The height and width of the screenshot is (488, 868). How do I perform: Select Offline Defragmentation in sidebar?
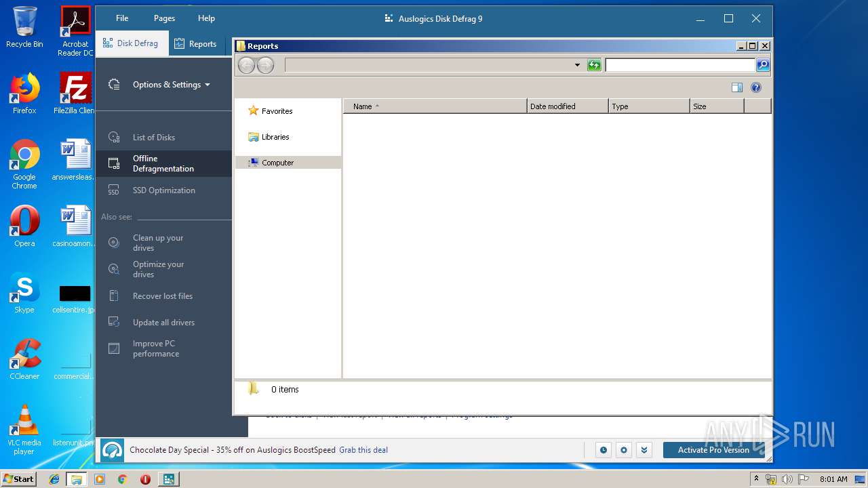pyautogui.click(x=163, y=163)
